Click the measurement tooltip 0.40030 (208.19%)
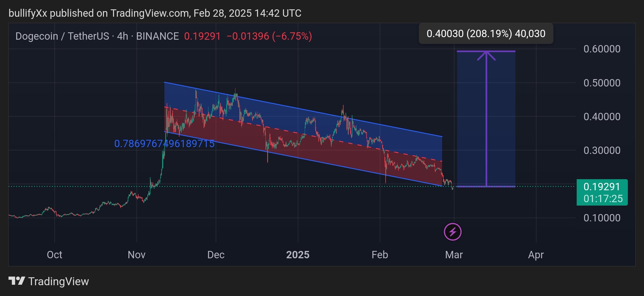This screenshot has height=296, width=644. pos(486,33)
